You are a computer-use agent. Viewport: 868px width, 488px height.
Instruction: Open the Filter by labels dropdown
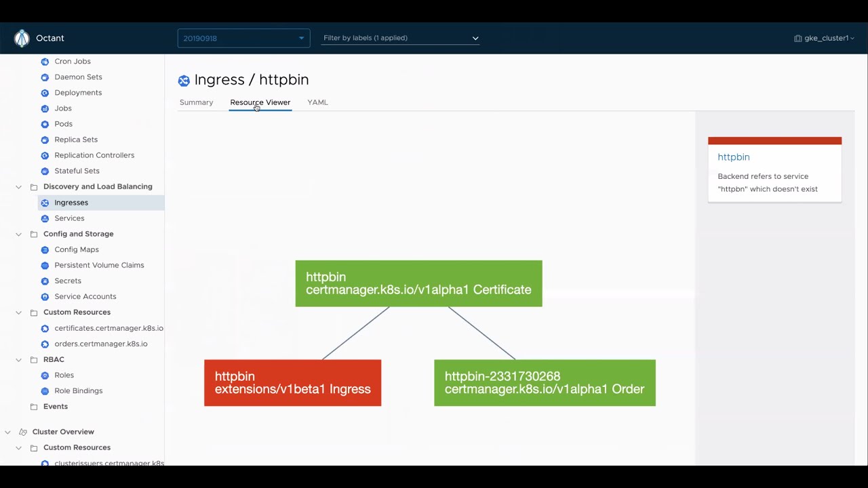[401, 38]
